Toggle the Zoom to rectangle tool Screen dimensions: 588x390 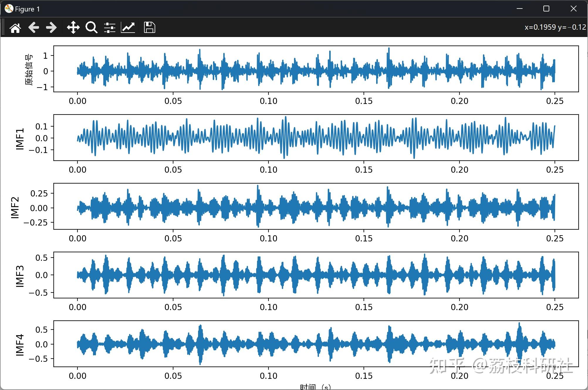pos(91,28)
